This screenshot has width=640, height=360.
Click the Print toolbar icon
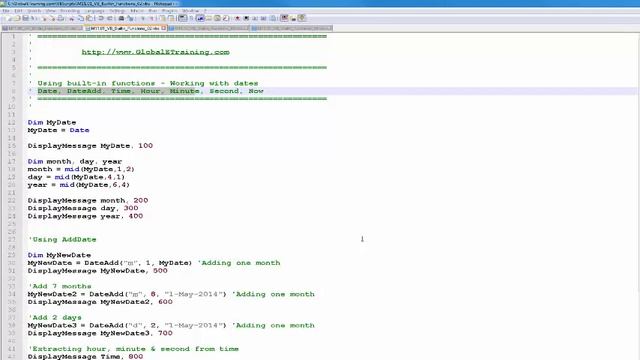60,18
